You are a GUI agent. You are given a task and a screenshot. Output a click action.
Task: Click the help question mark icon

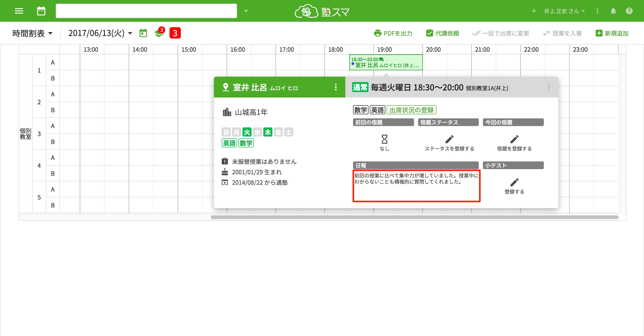pyautogui.click(x=629, y=11)
